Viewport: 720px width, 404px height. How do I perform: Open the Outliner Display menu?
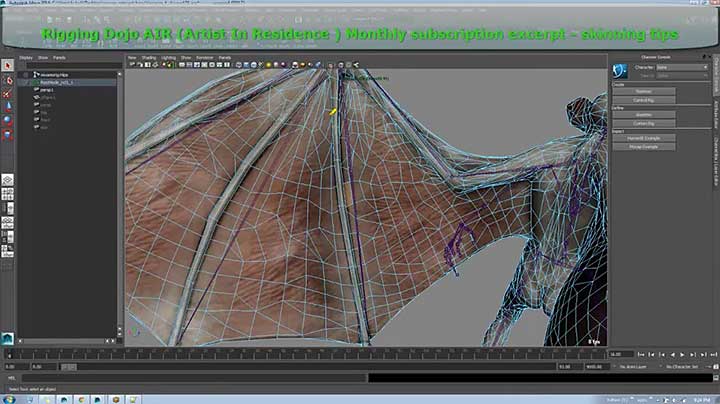pos(26,58)
